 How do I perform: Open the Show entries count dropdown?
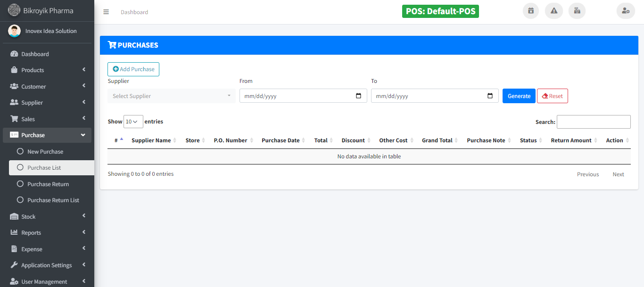pos(133,122)
